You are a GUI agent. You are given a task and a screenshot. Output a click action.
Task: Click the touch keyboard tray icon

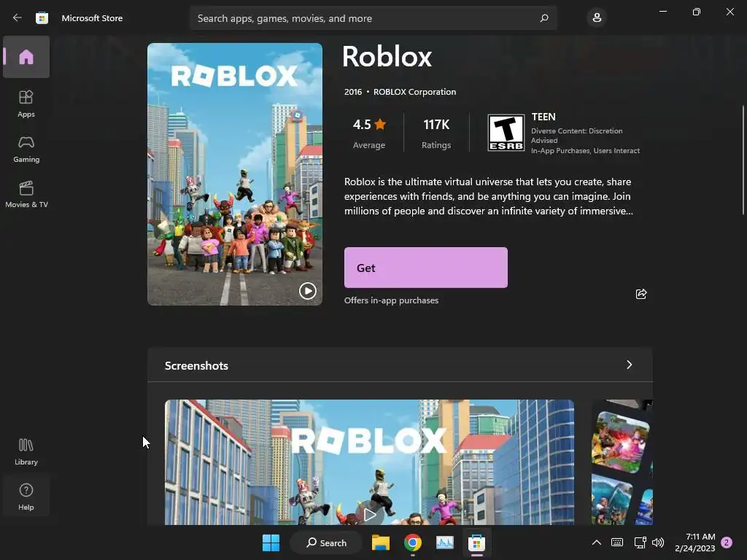click(x=617, y=542)
